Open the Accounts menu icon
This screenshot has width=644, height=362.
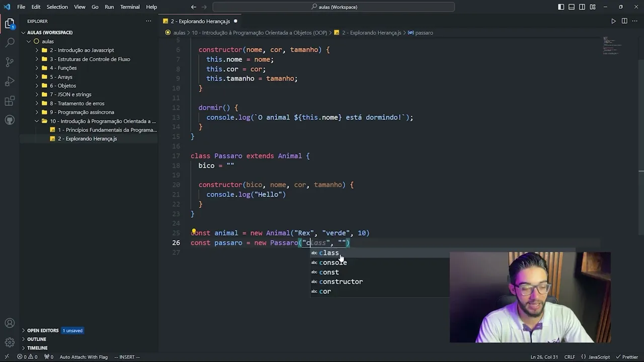[10, 323]
